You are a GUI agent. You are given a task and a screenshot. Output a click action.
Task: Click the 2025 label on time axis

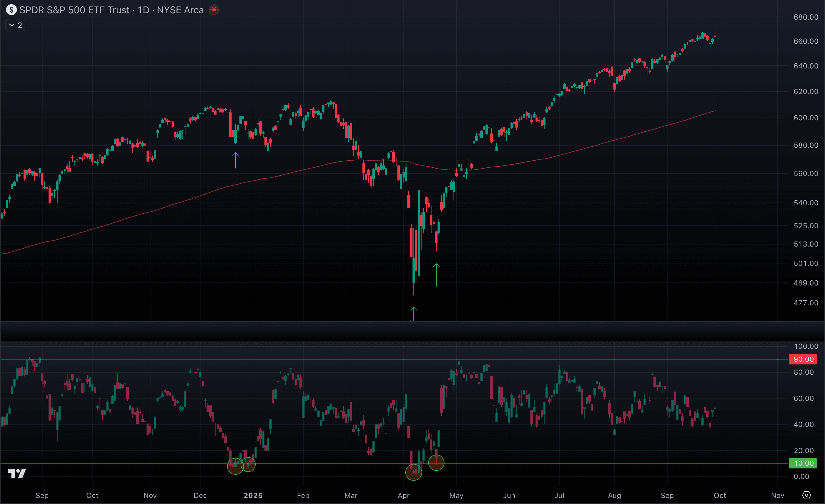point(253,495)
